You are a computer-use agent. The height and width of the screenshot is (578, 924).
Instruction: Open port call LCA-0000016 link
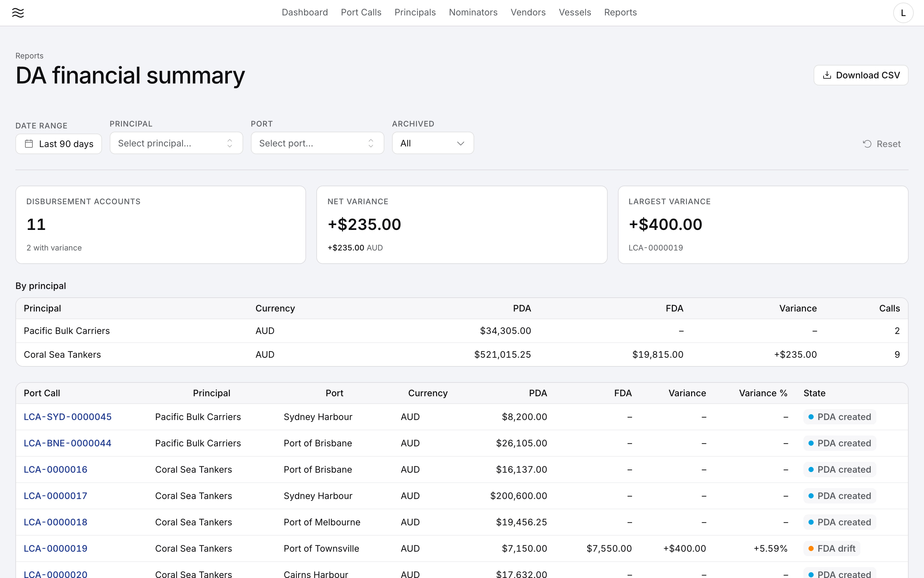coord(56,469)
